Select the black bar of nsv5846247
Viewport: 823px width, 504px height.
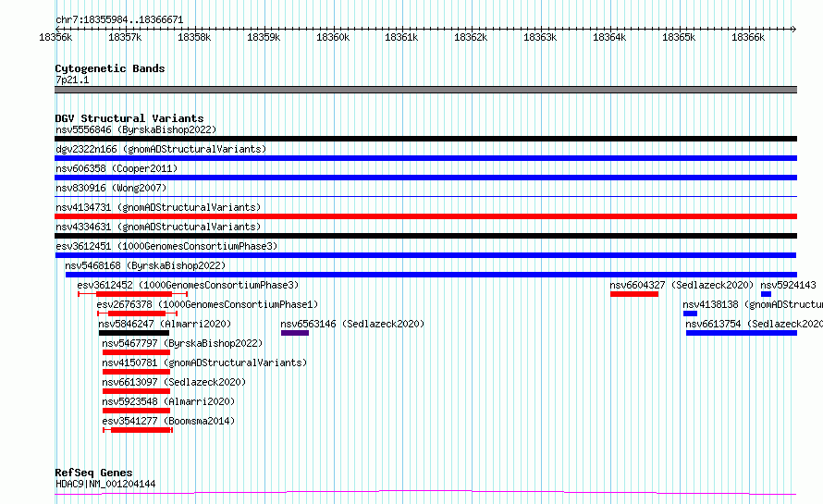pyautogui.click(x=134, y=333)
